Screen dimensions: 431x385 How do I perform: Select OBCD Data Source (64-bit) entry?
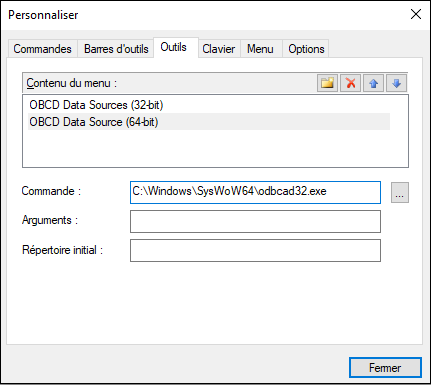[209, 122]
